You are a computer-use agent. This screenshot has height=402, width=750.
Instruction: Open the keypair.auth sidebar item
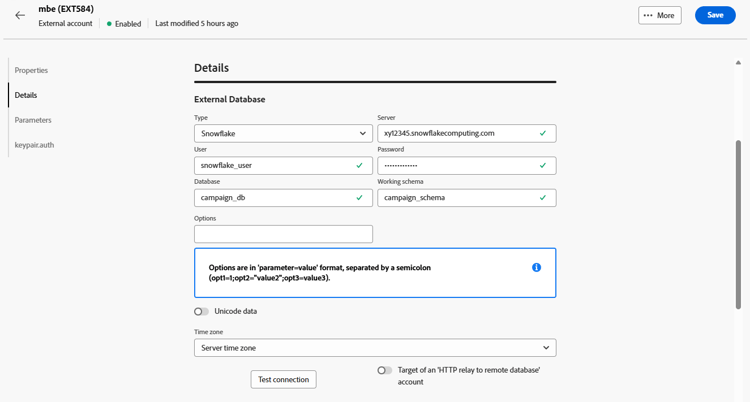click(34, 145)
